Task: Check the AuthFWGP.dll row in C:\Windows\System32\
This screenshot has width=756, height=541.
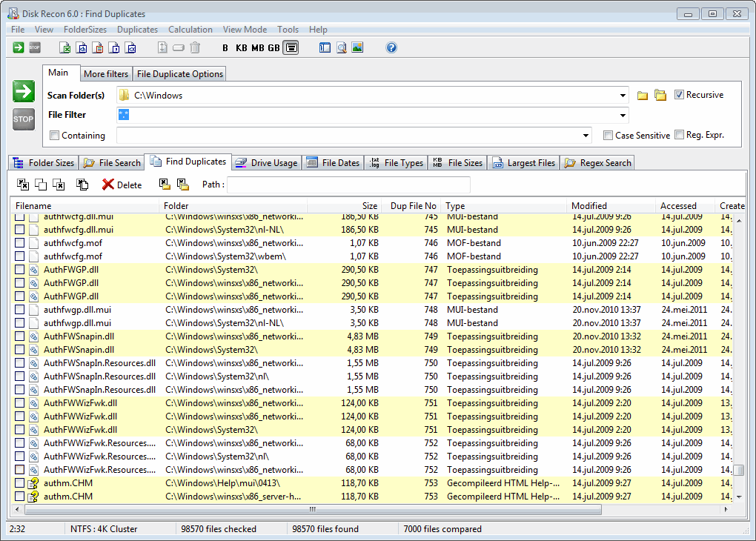Action: [19, 270]
